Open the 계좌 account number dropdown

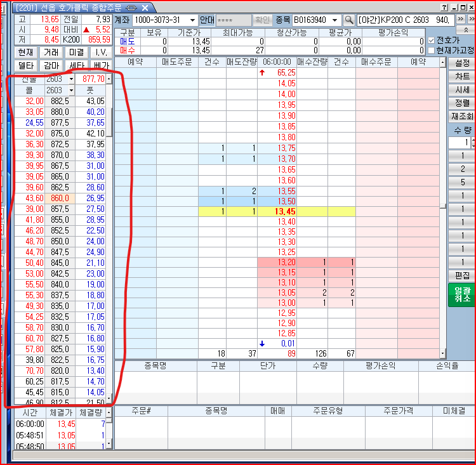point(192,20)
